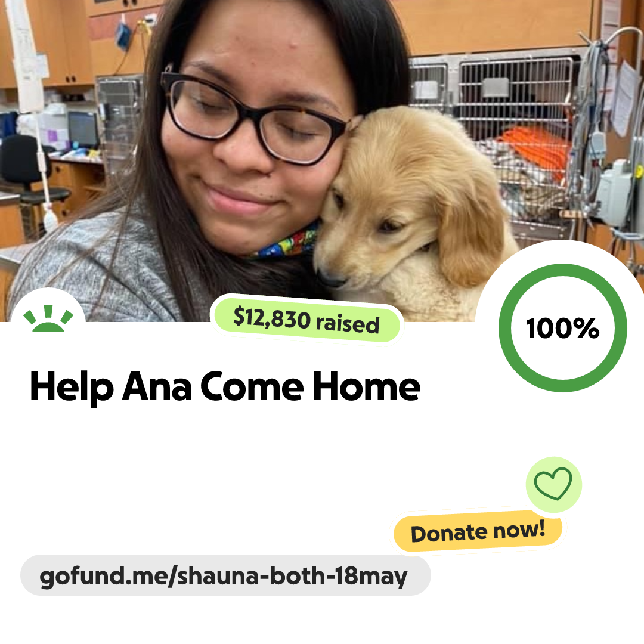Click the green circular progress ring
Image resolution: width=644 pixels, height=644 pixels.
tap(563, 328)
